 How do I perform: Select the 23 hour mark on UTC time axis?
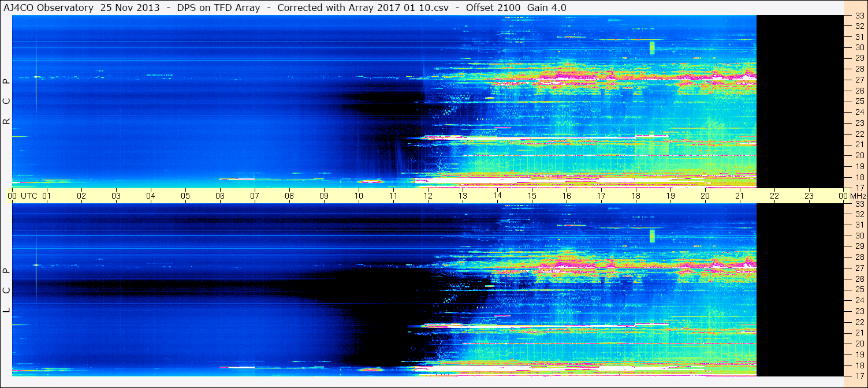point(809,196)
